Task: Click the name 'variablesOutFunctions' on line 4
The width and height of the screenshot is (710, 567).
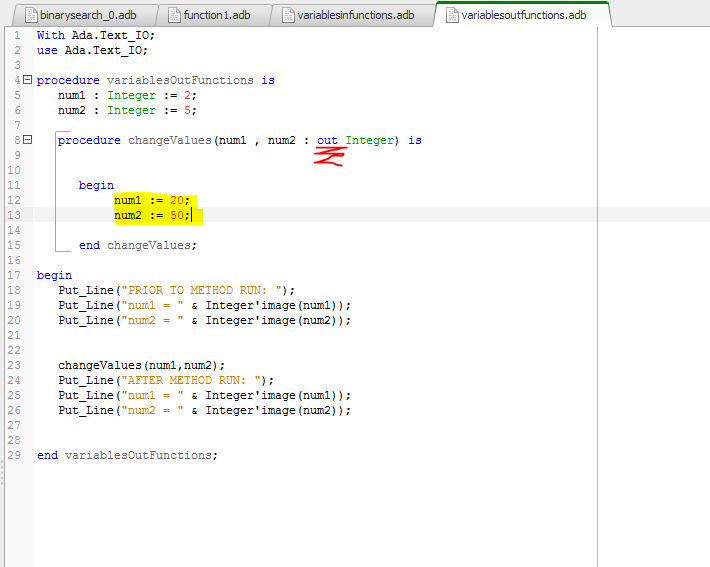Action: 180,80
